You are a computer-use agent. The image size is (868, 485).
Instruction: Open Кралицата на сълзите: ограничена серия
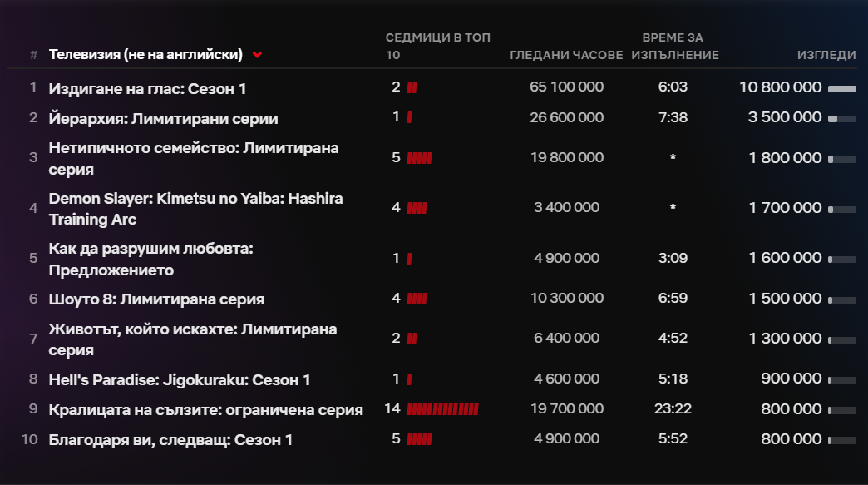point(205,409)
